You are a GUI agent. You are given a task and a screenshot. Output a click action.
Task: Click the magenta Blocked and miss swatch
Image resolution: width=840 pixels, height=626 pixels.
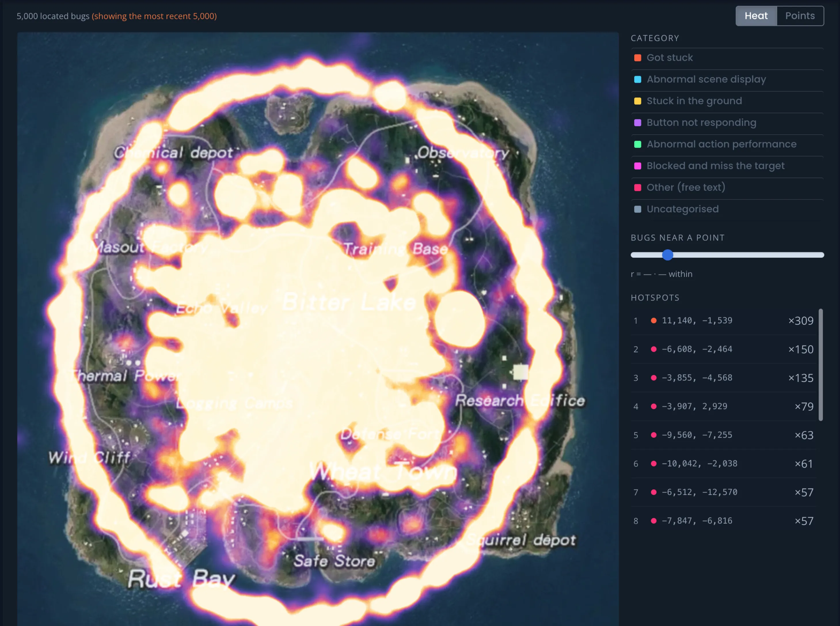tap(638, 166)
